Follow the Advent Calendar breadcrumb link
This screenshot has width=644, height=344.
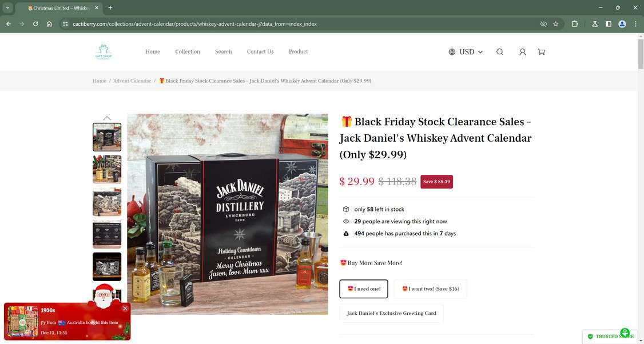tap(132, 81)
